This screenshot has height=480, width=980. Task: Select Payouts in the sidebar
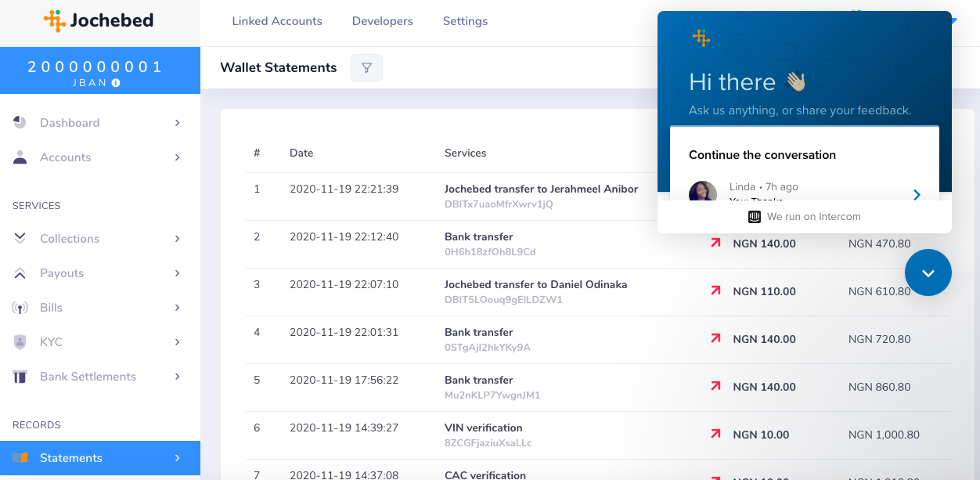click(x=100, y=273)
